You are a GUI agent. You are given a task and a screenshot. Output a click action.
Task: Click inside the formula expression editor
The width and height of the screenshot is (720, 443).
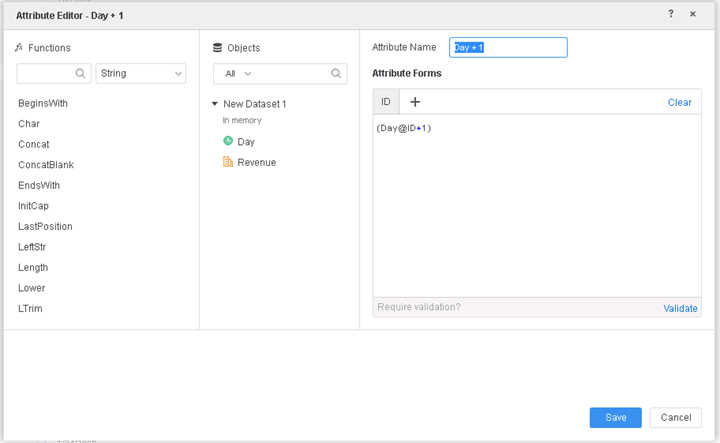pyautogui.click(x=536, y=210)
